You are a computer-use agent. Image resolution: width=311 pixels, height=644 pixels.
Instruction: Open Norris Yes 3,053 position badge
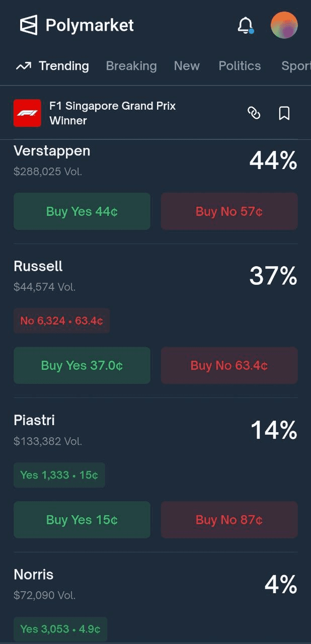tap(60, 629)
